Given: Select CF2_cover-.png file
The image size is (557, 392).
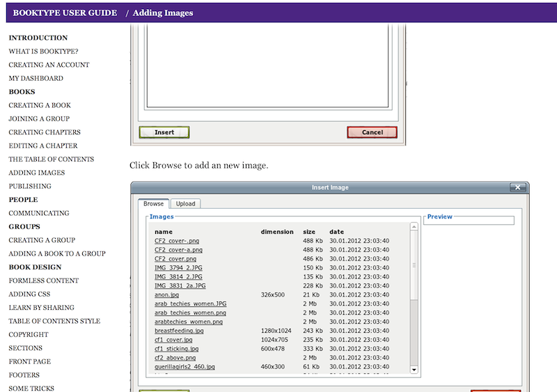Looking at the screenshot, I should [177, 241].
